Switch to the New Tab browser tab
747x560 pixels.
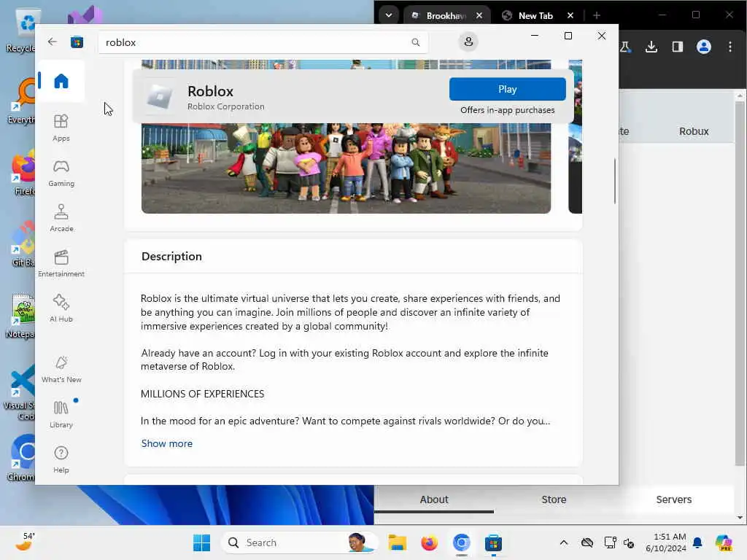click(x=535, y=16)
